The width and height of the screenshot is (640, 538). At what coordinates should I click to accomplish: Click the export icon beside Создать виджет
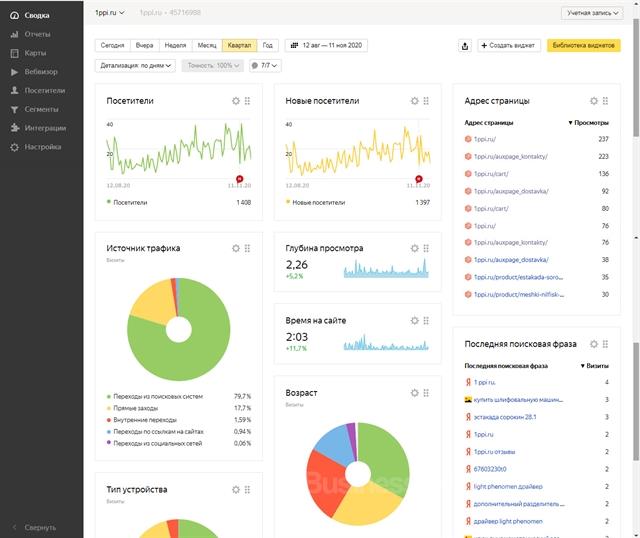click(464, 46)
